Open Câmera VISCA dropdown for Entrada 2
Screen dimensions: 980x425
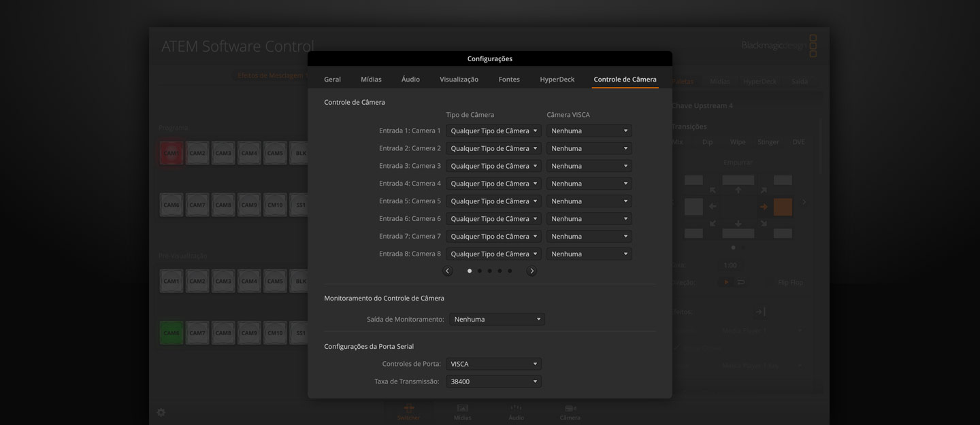589,148
